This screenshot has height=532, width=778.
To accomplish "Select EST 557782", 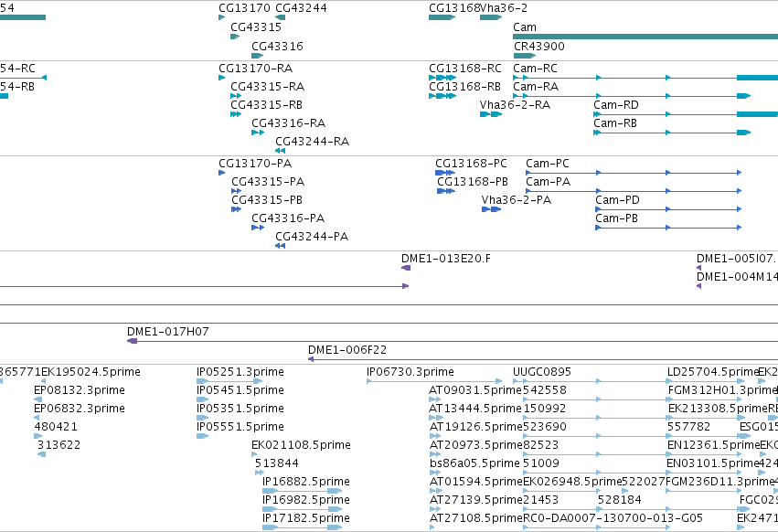I will point(688,427).
